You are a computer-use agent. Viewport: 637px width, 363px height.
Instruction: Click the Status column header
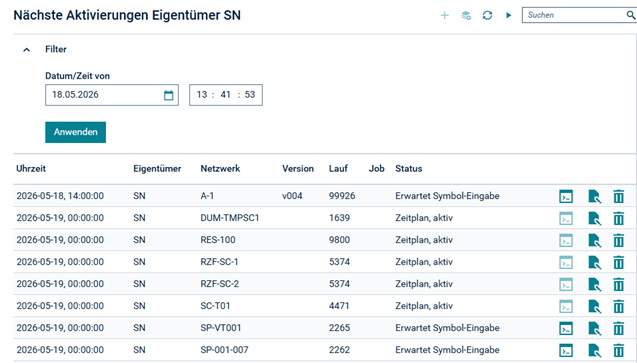(x=409, y=169)
